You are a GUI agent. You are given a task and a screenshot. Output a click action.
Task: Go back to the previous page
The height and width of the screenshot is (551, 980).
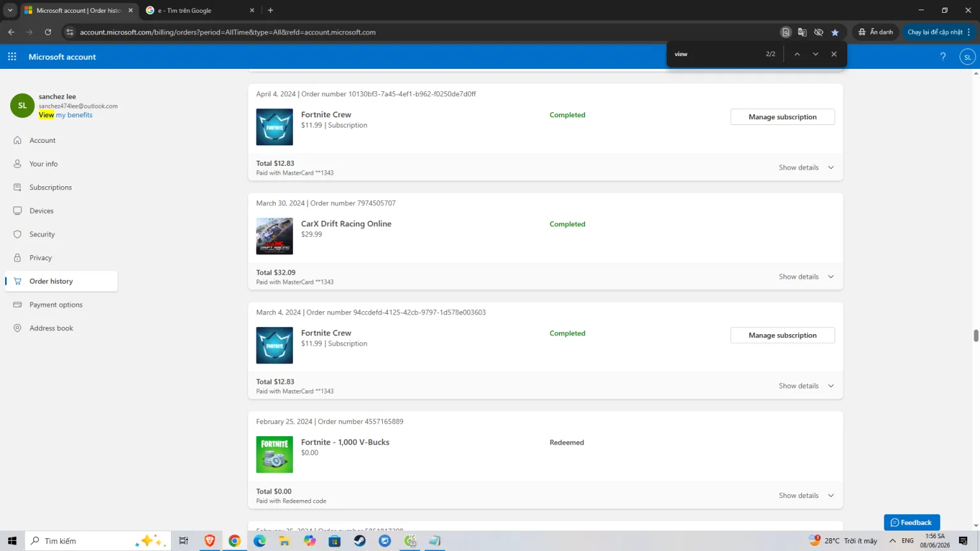click(11, 32)
